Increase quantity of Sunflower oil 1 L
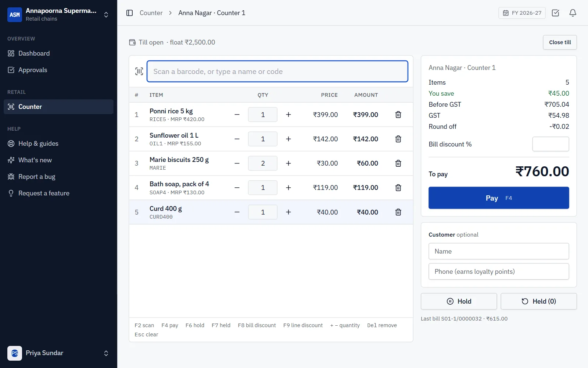Viewport: 588px width, 368px height. pos(288,139)
